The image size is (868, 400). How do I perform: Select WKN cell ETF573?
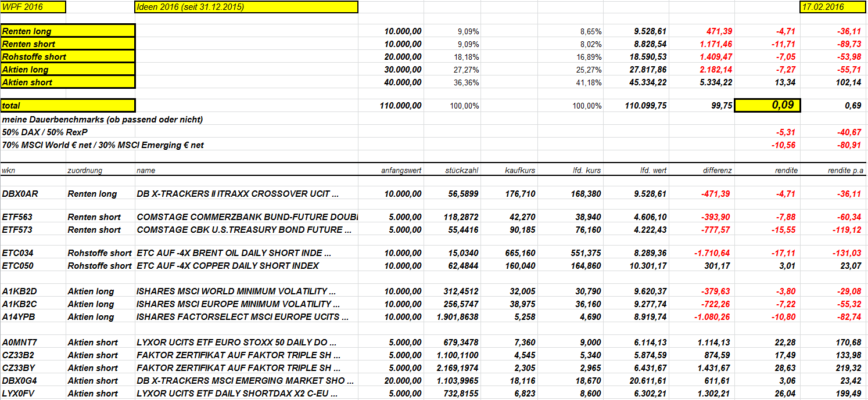point(17,230)
